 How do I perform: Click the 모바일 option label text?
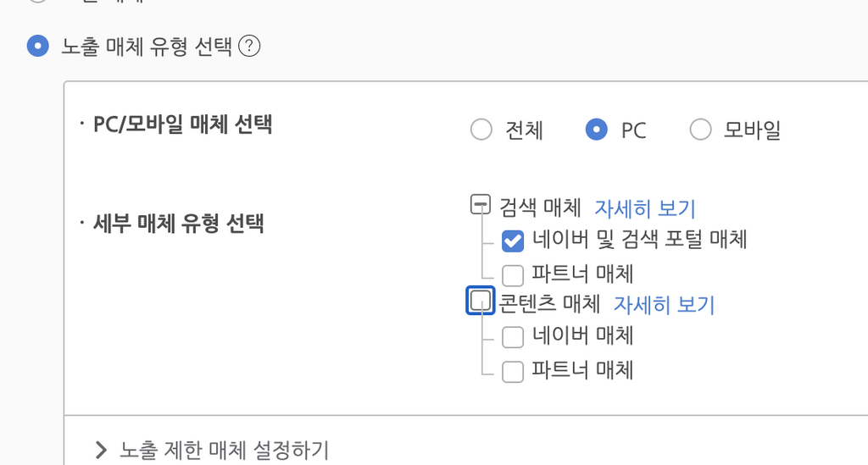click(x=753, y=130)
